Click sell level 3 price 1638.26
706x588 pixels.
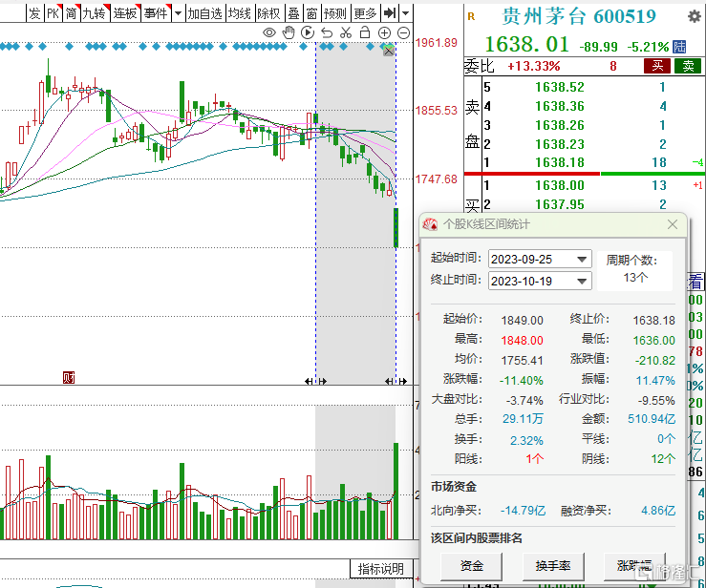click(x=560, y=125)
